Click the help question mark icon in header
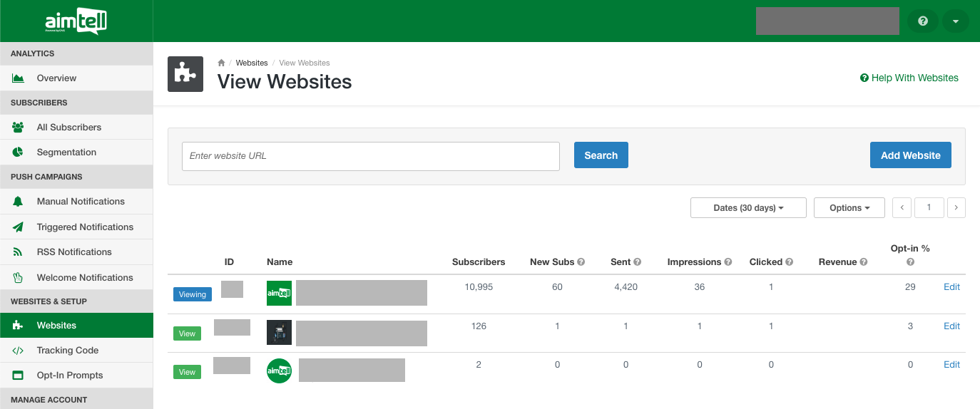This screenshot has width=980, height=409. point(923,21)
